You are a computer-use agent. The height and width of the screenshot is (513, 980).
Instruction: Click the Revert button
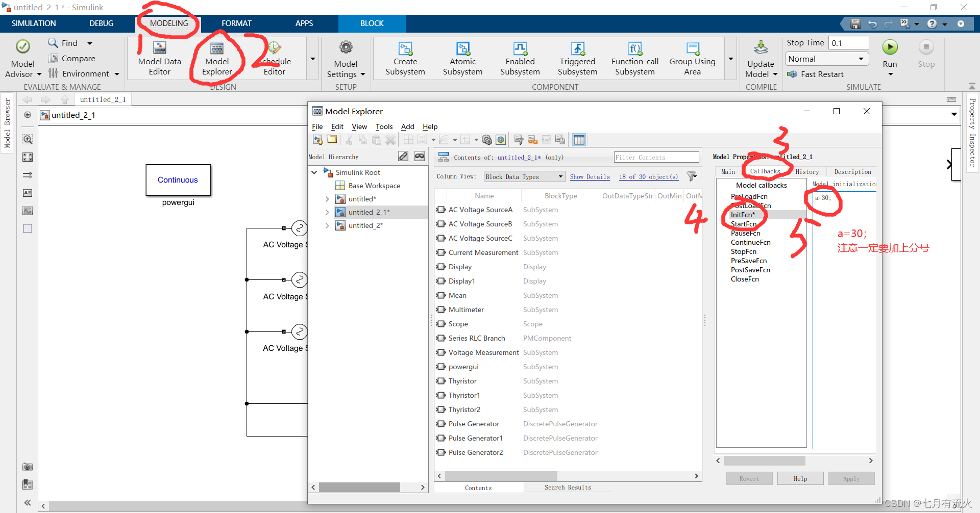pyautogui.click(x=749, y=478)
